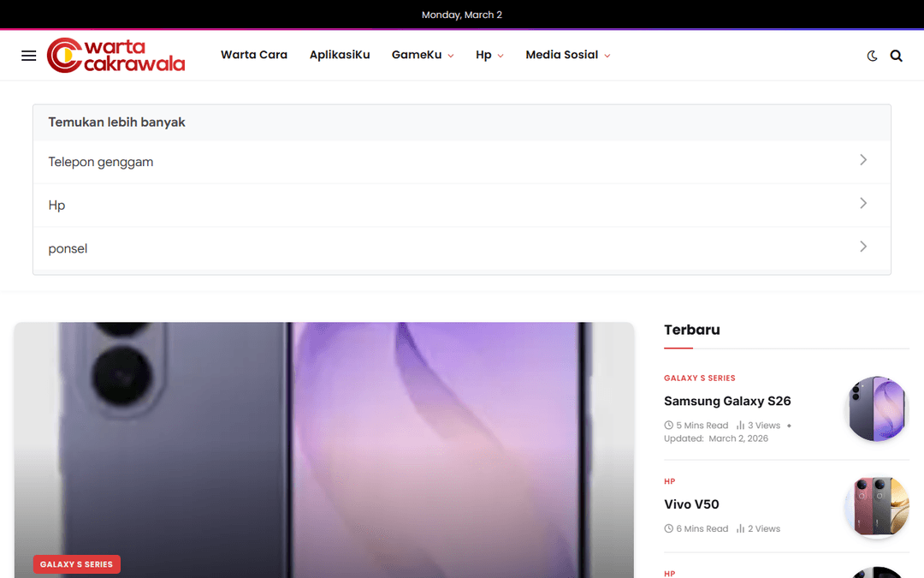Open Vivo V50 thumbnail image
The width and height of the screenshot is (924, 578).
[x=877, y=507]
